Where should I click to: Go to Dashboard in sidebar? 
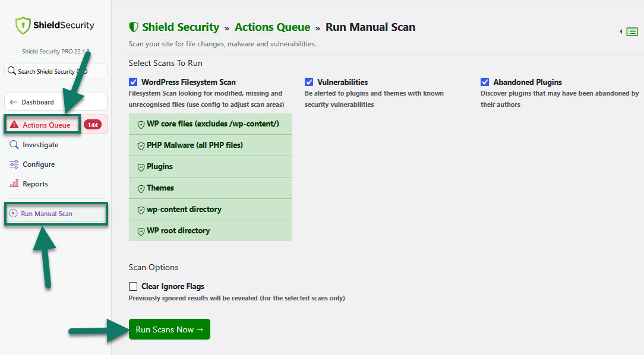56,102
